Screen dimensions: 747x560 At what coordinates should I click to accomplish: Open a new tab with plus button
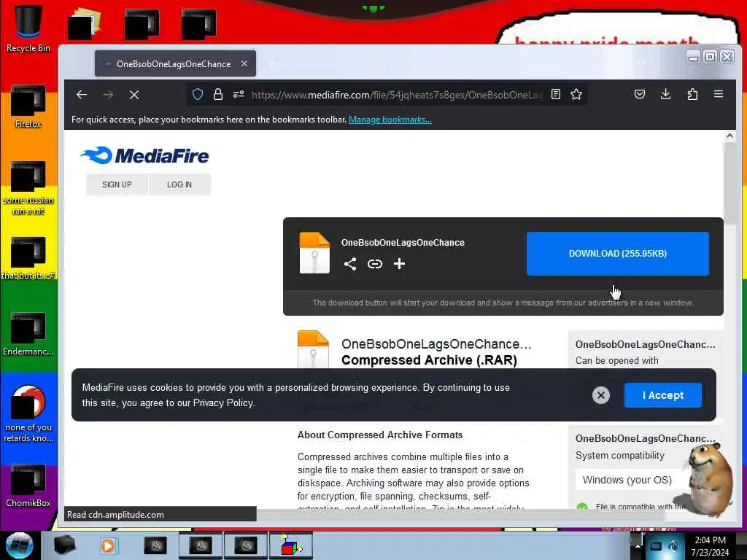point(272,63)
